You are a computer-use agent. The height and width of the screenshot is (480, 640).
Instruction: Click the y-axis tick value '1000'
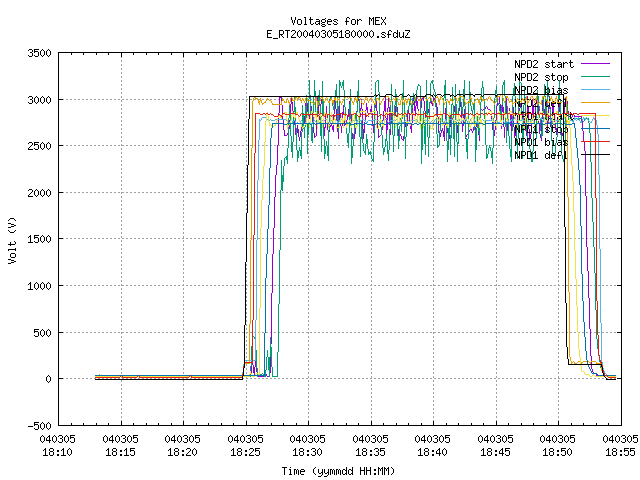coord(40,286)
